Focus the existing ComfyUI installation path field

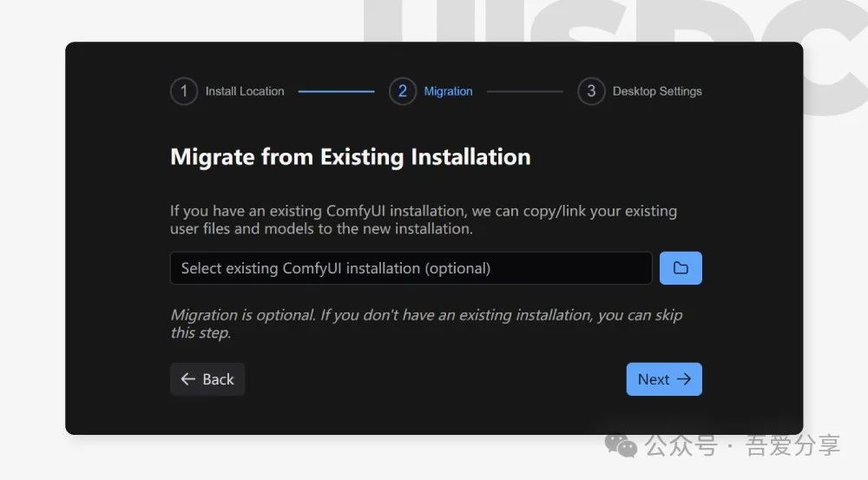tap(411, 268)
